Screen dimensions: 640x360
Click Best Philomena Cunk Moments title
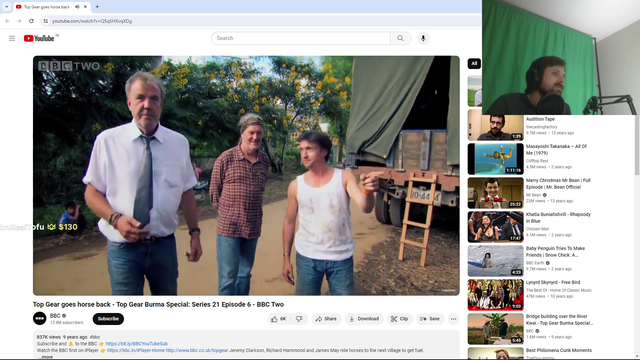pyautogui.click(x=558, y=350)
